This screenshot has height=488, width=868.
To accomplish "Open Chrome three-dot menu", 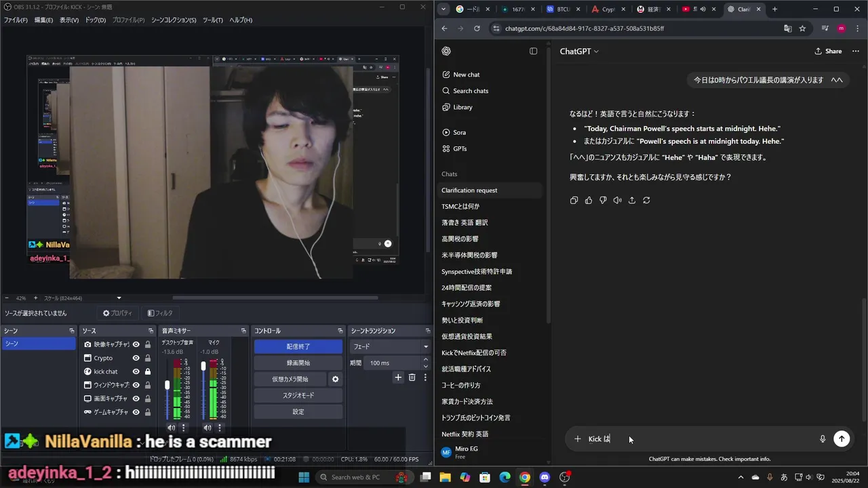I will tap(856, 28).
